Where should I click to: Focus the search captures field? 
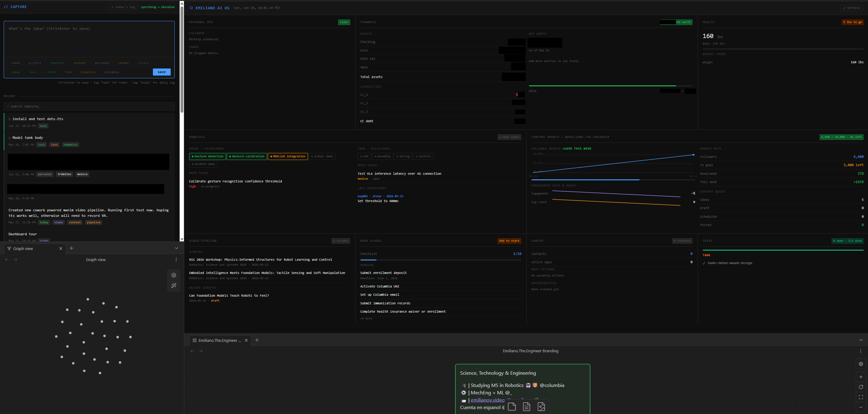coord(89,106)
